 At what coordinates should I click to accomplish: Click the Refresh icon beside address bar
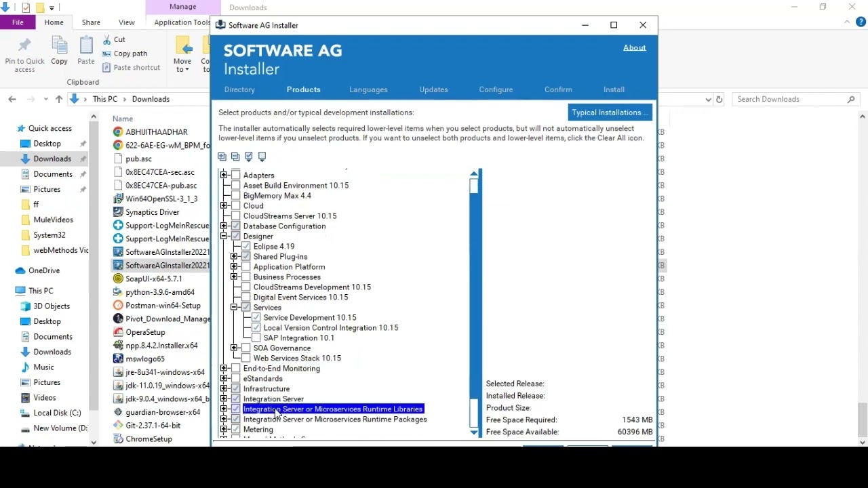(x=719, y=99)
